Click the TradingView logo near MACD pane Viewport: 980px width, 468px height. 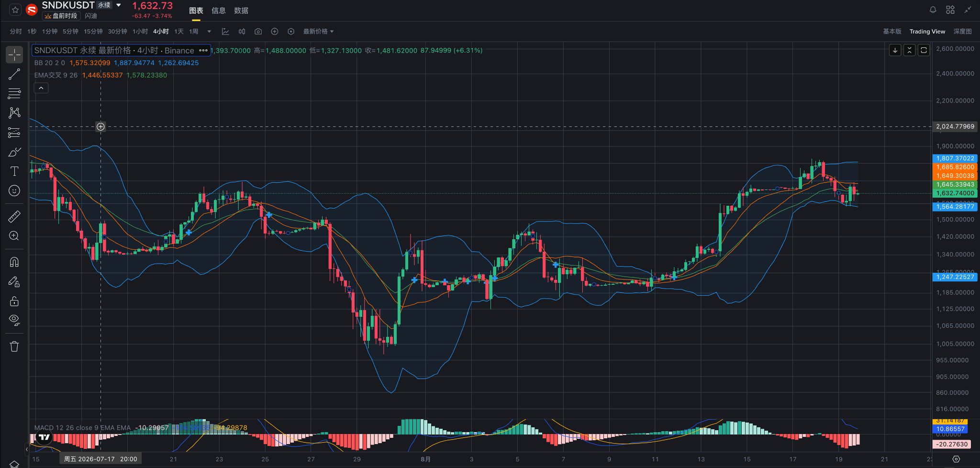(44, 437)
